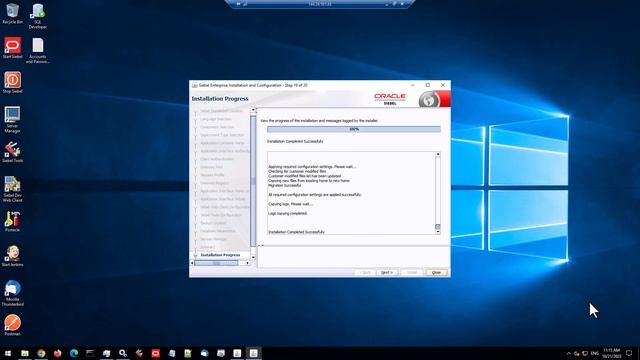
Task: Click the step list horizontal right arrow
Action: click(x=247, y=263)
